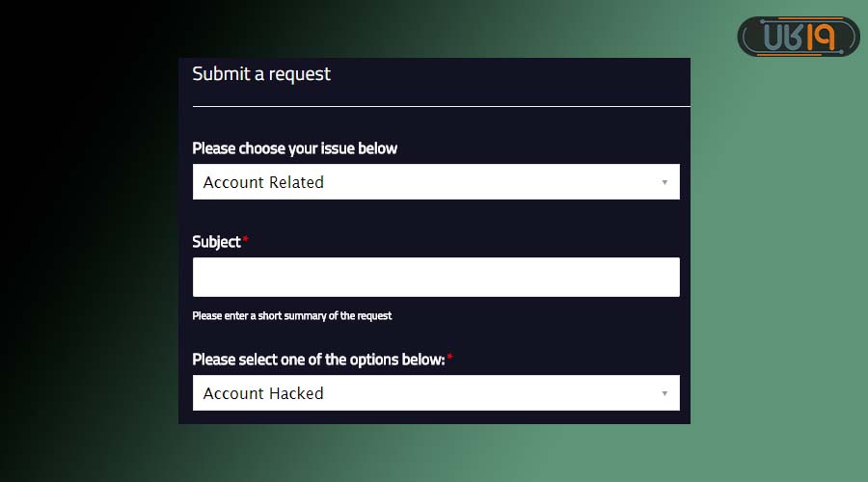Click the 'Subject' field label
The image size is (868, 482).
pyautogui.click(x=216, y=242)
